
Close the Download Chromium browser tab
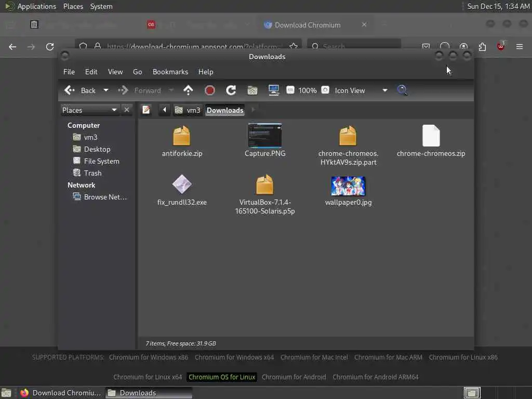click(x=364, y=25)
